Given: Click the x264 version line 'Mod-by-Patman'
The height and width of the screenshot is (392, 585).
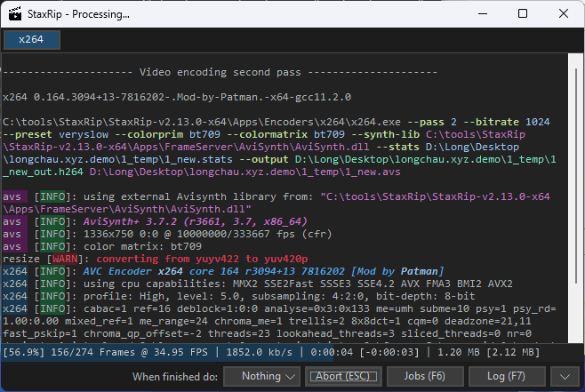Looking at the screenshot, I should point(177,97).
